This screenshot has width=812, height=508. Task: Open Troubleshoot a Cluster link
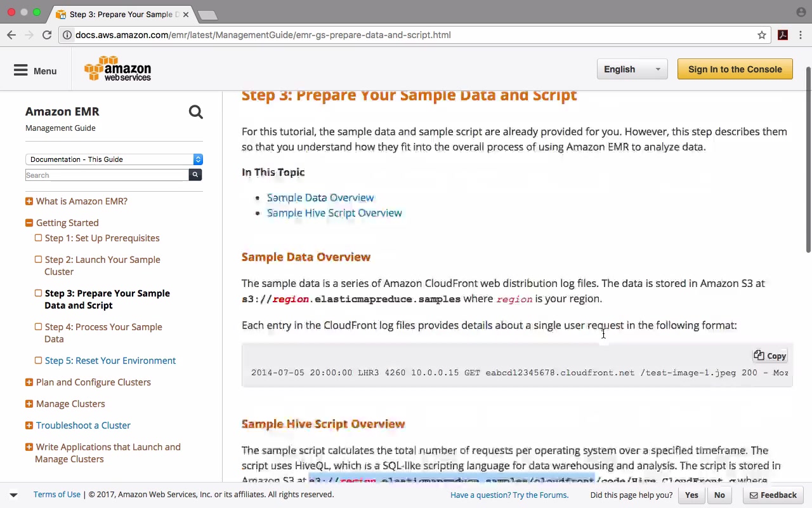tap(83, 425)
